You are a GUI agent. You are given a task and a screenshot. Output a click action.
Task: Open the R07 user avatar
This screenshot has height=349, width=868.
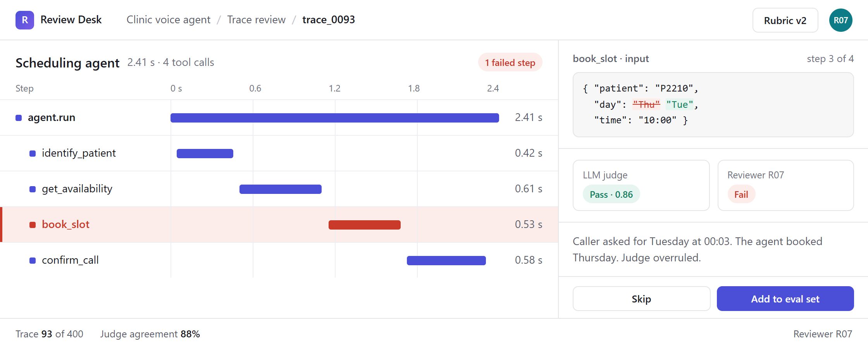[x=840, y=20]
